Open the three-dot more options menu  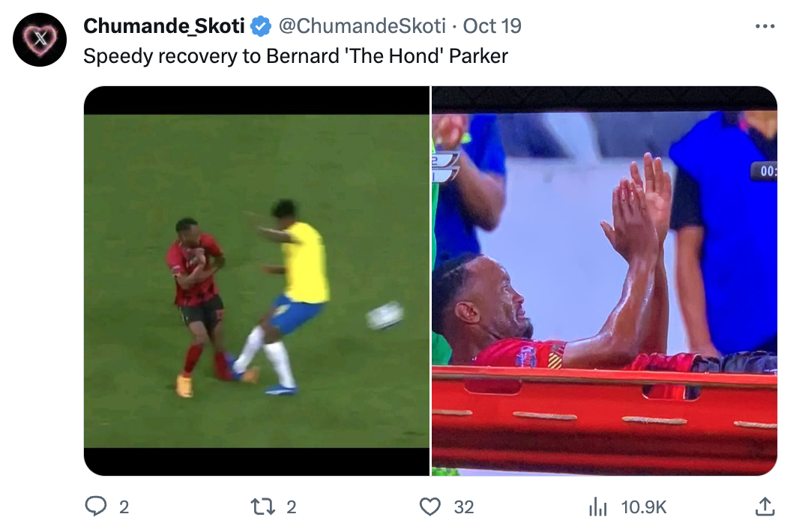click(765, 26)
